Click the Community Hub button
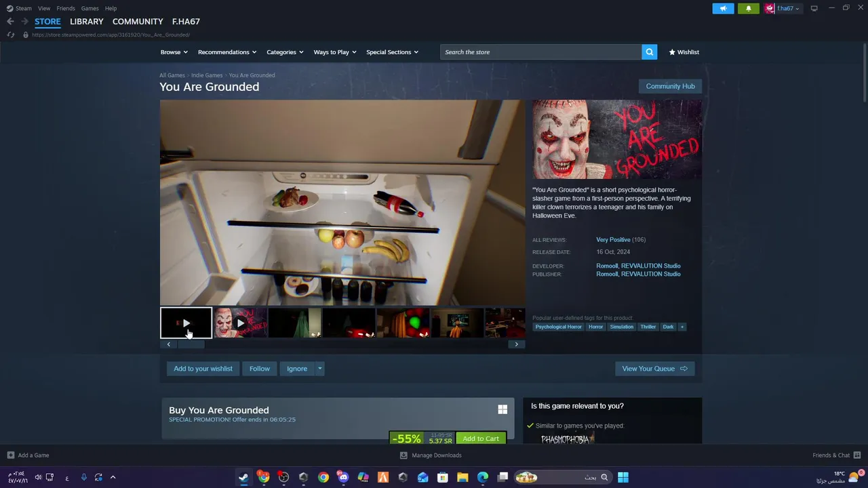 [x=670, y=86]
